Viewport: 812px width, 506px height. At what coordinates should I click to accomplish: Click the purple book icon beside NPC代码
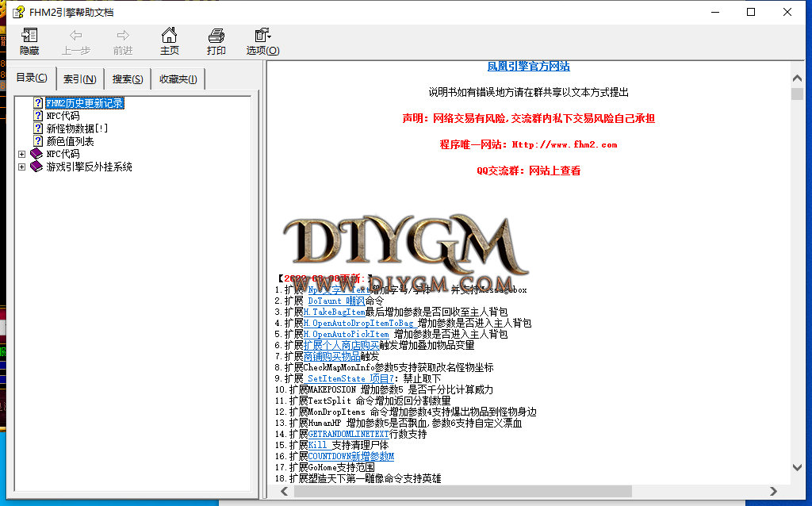36,153
